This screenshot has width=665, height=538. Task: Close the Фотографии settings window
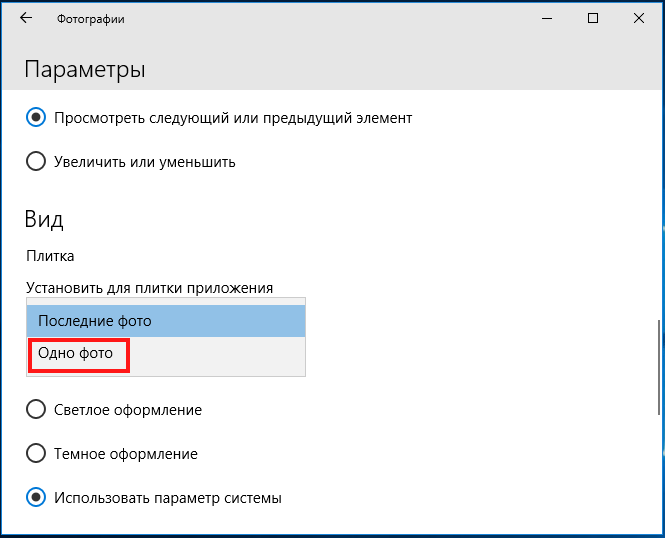coord(639,18)
